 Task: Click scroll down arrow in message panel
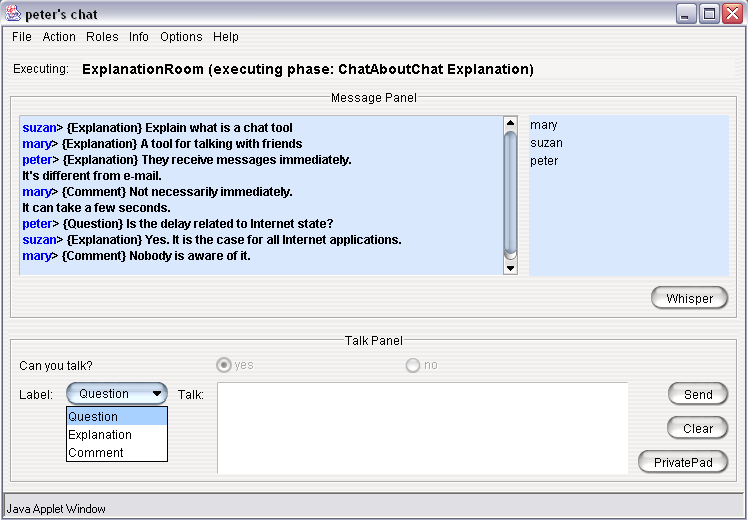pos(510,267)
